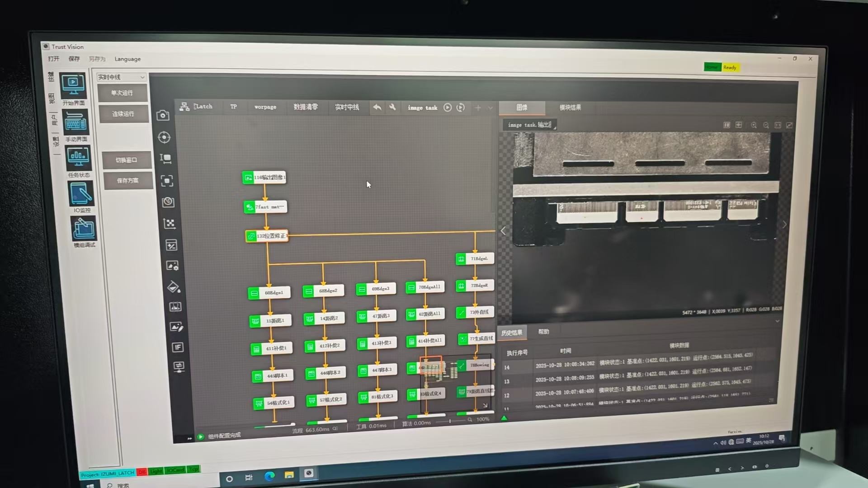Click the fullscreen icon in image viewer

pos(789,125)
